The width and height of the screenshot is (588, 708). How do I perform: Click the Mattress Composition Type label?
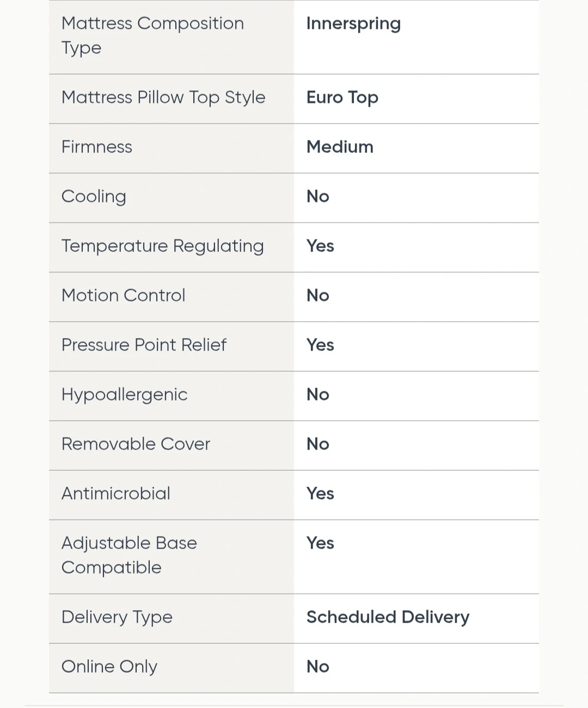[152, 35]
